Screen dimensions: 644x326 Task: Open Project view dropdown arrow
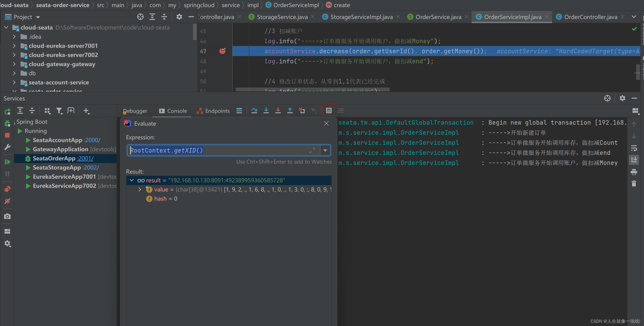tap(38, 17)
